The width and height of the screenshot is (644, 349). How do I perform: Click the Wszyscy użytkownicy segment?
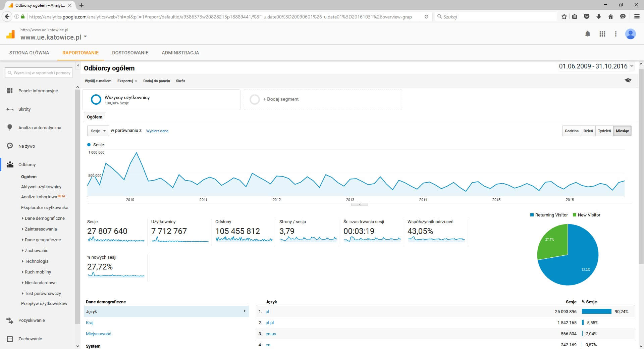pyautogui.click(x=161, y=99)
